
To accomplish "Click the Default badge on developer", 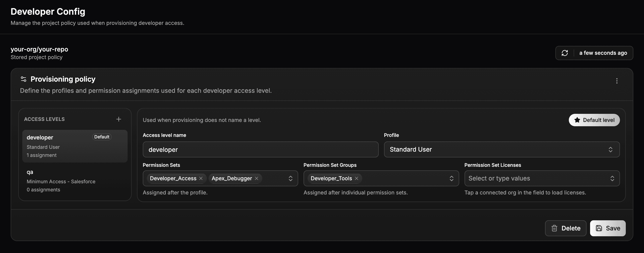I will coord(102,137).
